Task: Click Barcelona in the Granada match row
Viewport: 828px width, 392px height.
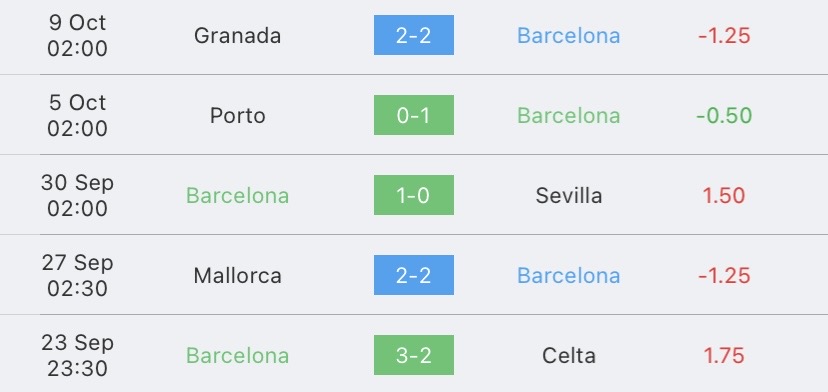Action: tap(569, 35)
